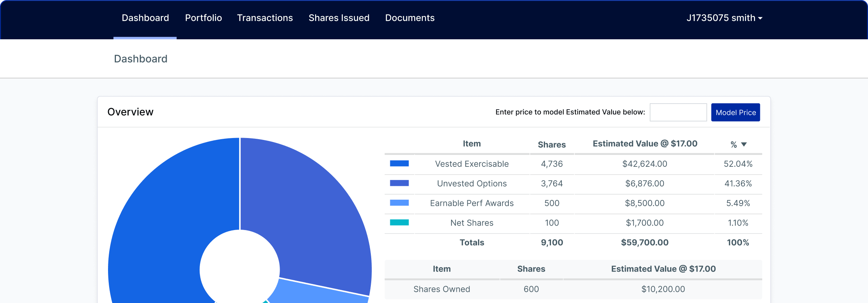Click the Unvested Options color swatch
This screenshot has height=303, width=868.
click(x=399, y=183)
